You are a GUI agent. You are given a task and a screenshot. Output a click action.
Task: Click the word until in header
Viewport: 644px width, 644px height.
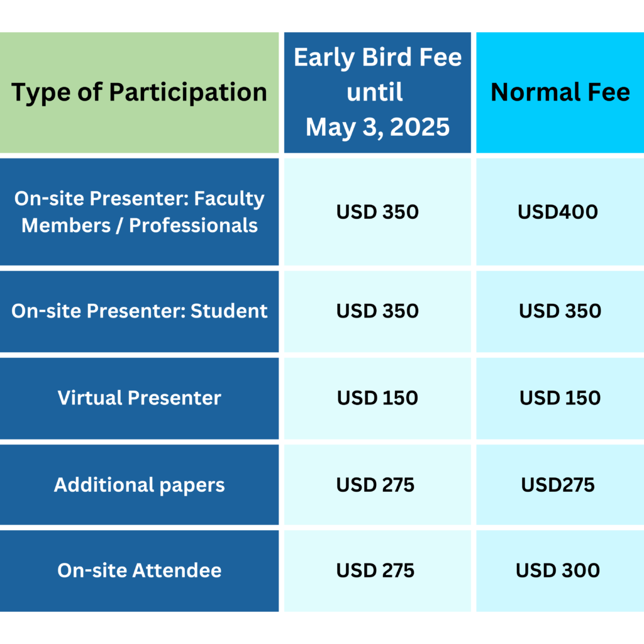click(375, 92)
